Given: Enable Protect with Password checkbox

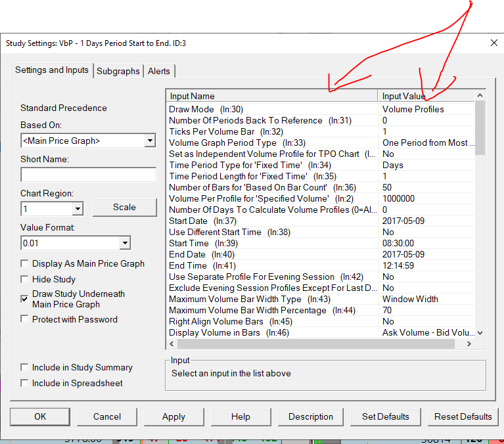Looking at the screenshot, I should pos(24,319).
